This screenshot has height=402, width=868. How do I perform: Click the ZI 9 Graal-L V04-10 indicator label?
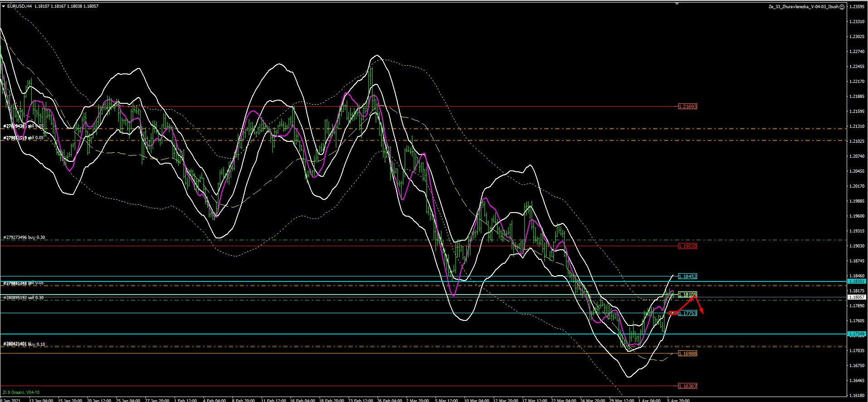21,392
